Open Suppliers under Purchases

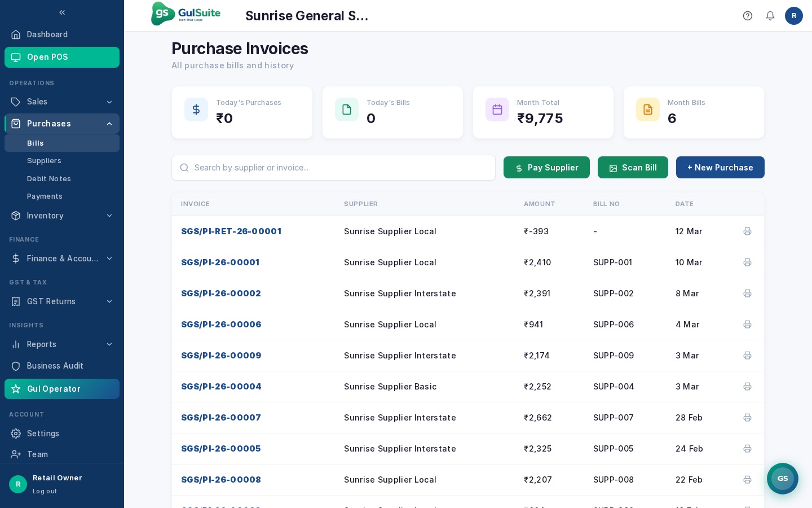coord(62,161)
